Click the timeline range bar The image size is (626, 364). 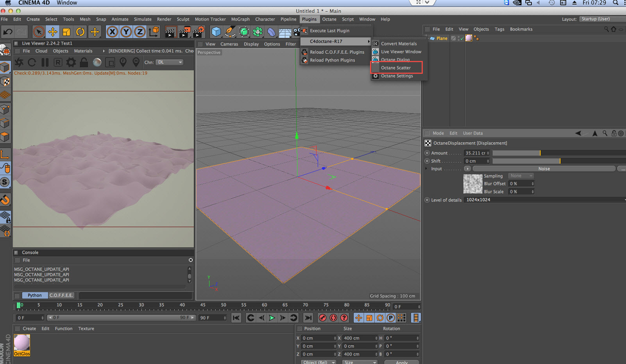click(x=121, y=318)
